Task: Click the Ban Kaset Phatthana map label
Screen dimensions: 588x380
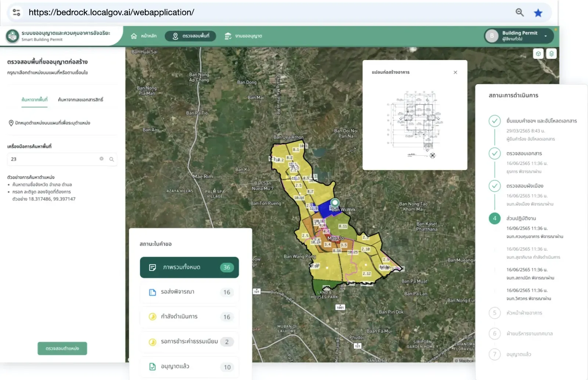Action: [427, 226]
